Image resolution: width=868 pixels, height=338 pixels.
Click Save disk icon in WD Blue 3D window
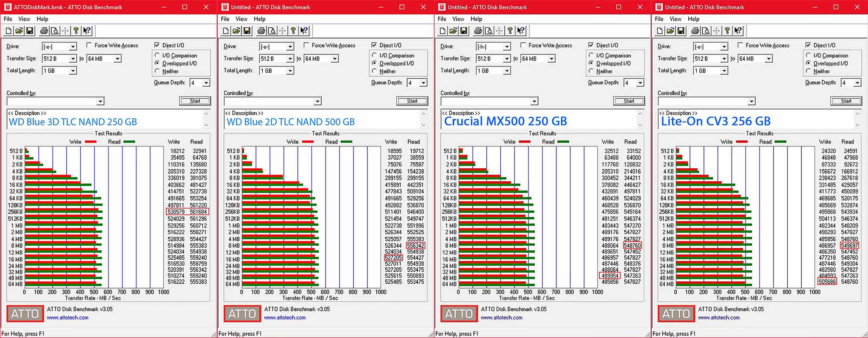(x=30, y=30)
